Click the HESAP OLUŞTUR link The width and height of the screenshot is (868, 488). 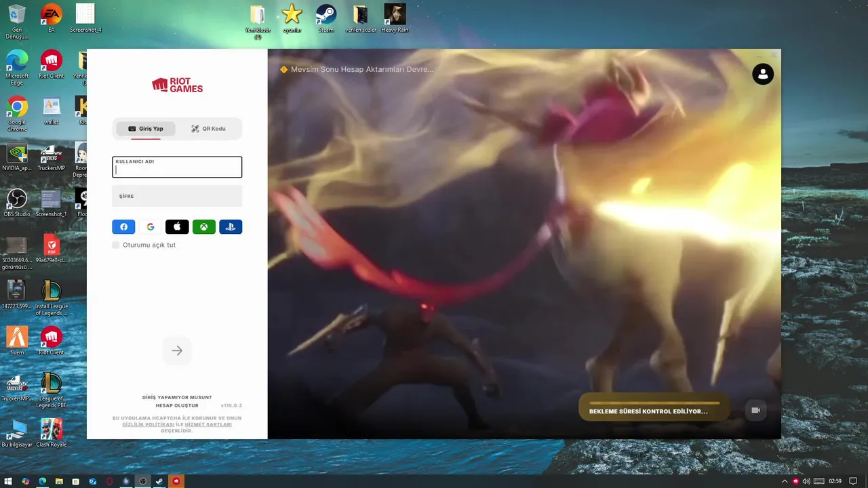click(x=177, y=405)
